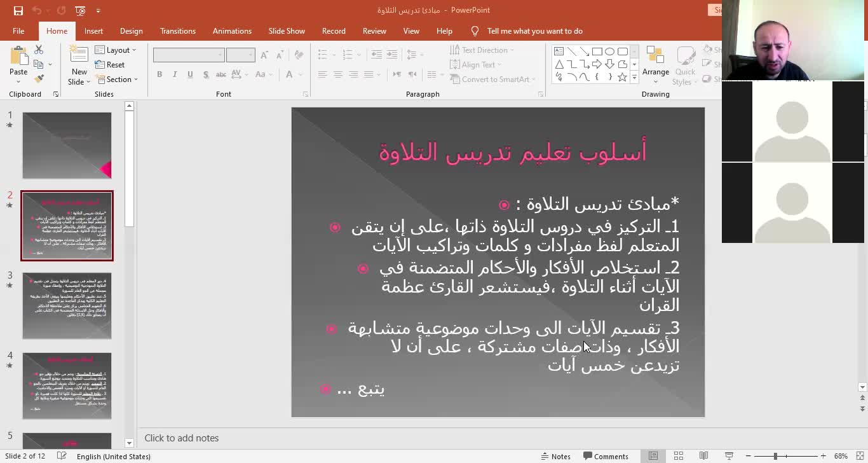This screenshot has height=463, width=868.
Task: Expand the shapes gallery More button
Action: [634, 77]
